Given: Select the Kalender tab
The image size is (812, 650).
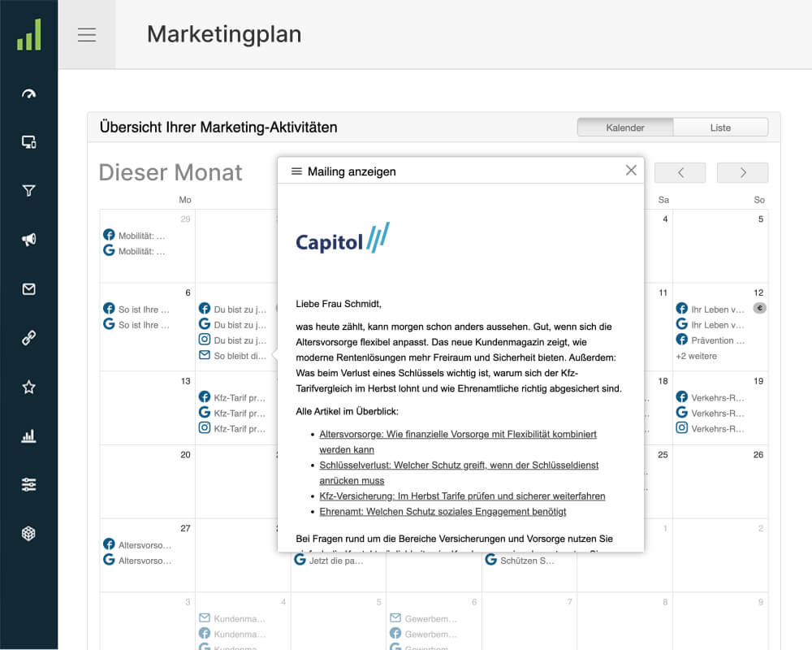Looking at the screenshot, I should point(625,127).
